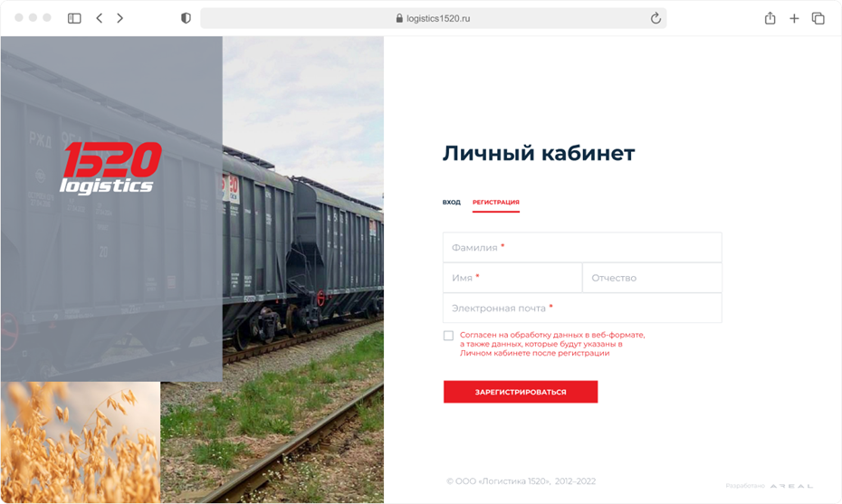Open the share menu icon
The width and height of the screenshot is (842, 504).
[770, 18]
